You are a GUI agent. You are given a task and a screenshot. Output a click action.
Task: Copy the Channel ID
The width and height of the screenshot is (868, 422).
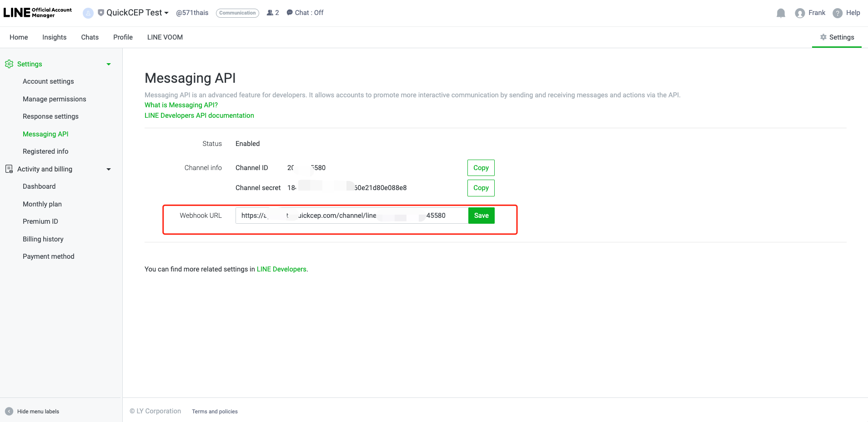point(481,168)
